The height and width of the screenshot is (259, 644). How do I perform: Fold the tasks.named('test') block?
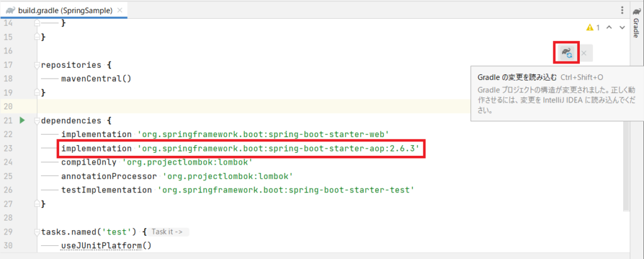[x=38, y=231]
